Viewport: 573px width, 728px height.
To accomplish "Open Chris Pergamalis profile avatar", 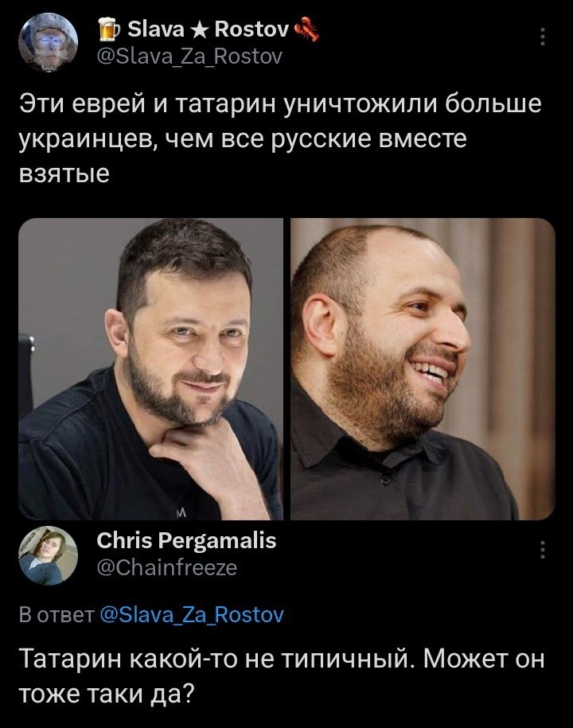I will coord(48,555).
